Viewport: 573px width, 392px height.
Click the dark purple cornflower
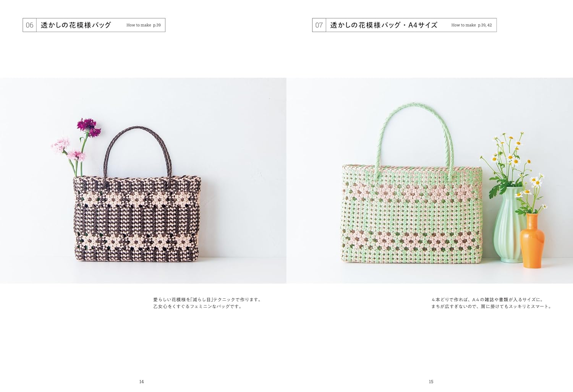click(89, 127)
